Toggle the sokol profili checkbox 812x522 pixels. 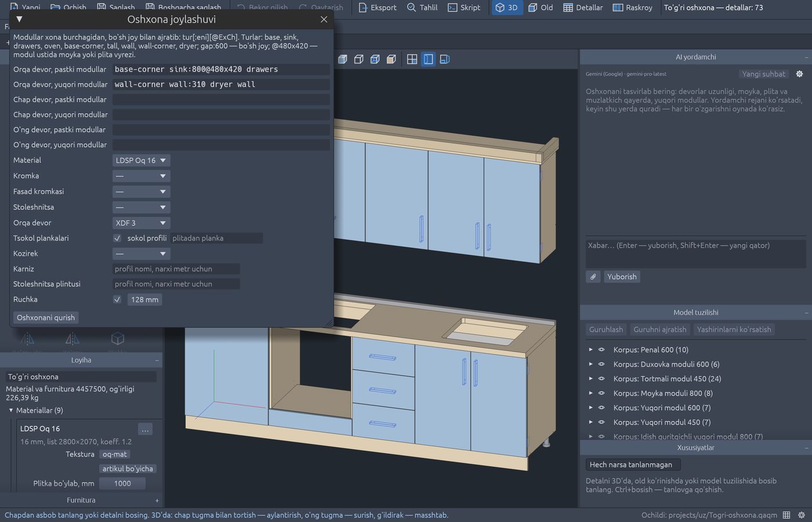point(117,238)
